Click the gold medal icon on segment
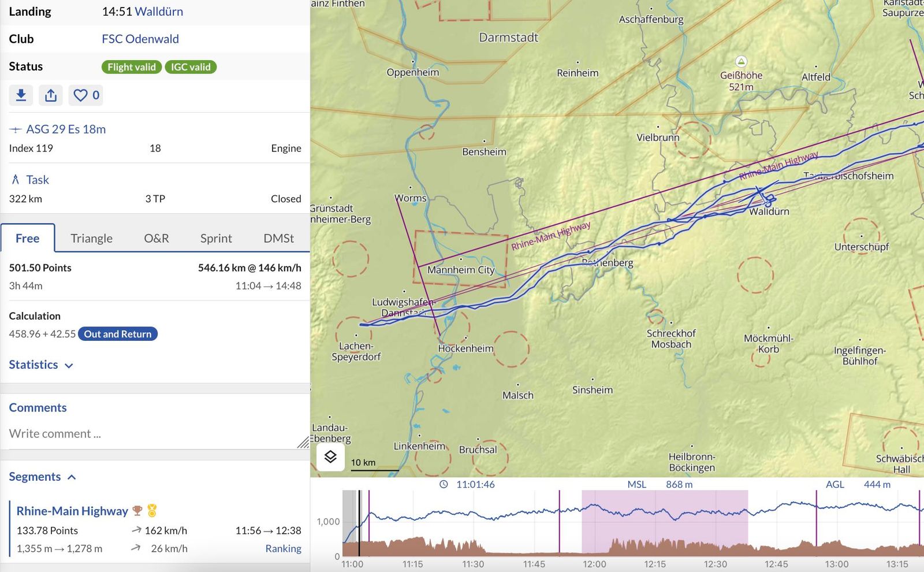 click(152, 511)
